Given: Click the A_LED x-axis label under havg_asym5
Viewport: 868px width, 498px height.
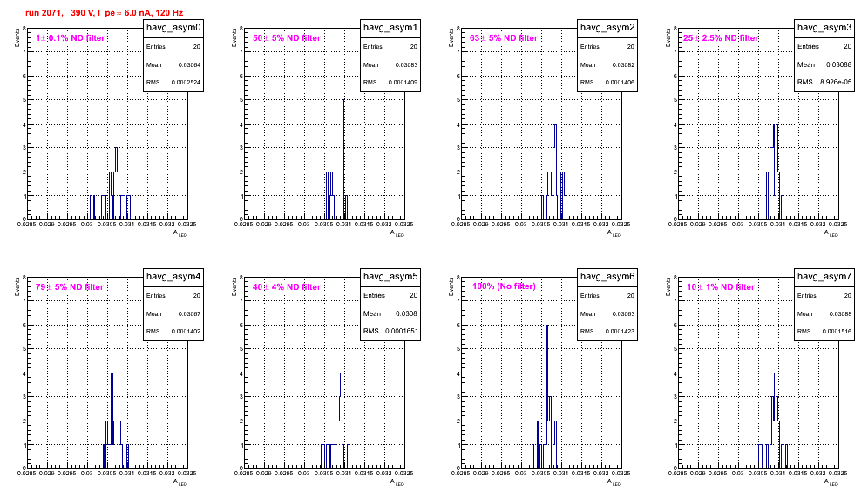Looking at the screenshot, I should (x=397, y=482).
